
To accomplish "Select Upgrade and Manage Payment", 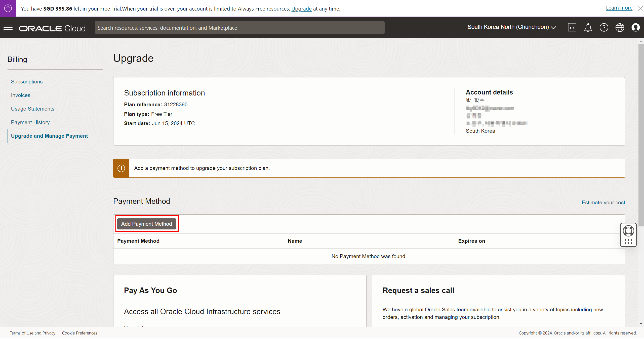I will point(49,136).
